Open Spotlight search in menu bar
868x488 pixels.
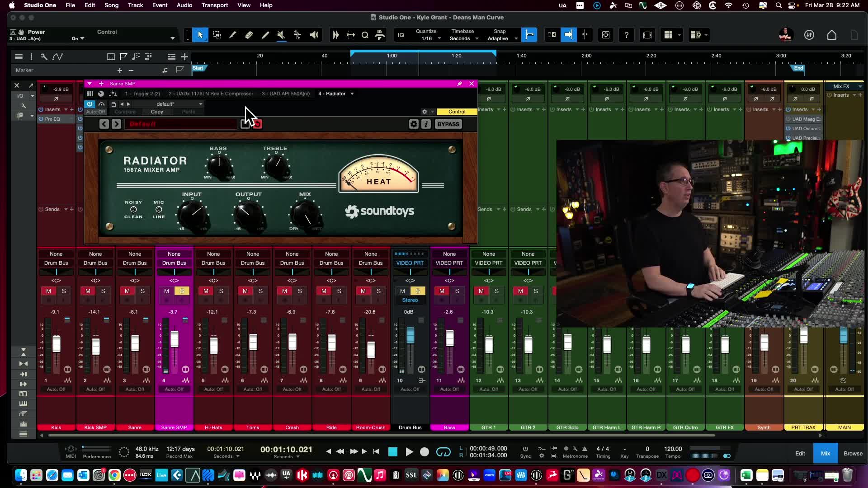778,5
